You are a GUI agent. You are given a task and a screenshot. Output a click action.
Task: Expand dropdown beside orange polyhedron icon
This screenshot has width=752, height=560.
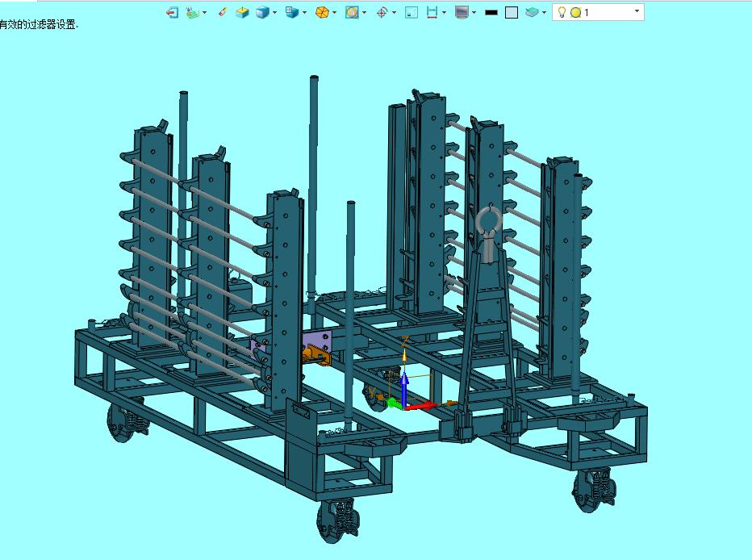click(334, 12)
